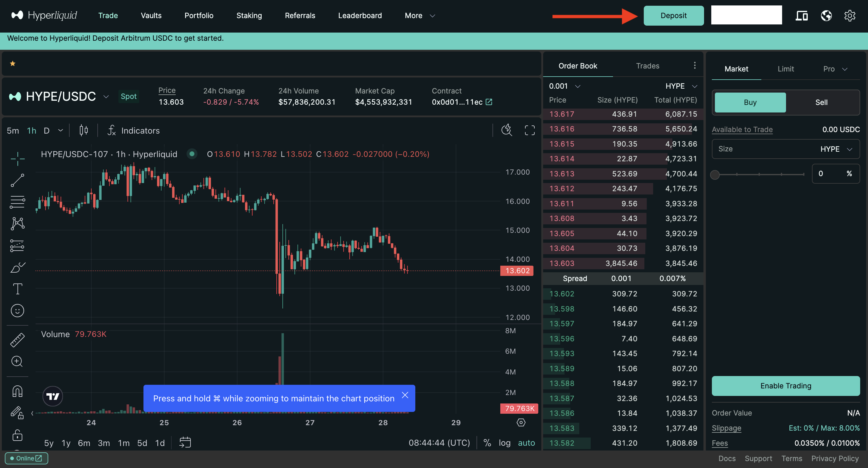Click the Size input field

click(x=786, y=149)
